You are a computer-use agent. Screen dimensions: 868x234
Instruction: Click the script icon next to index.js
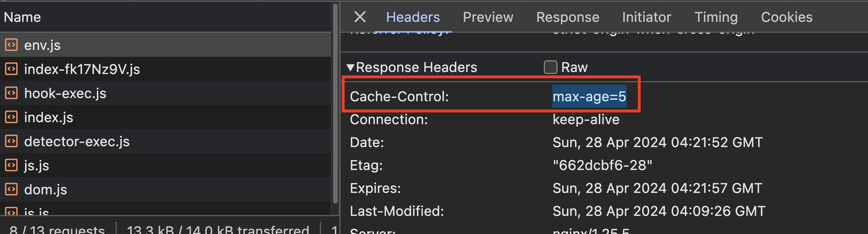click(11, 117)
